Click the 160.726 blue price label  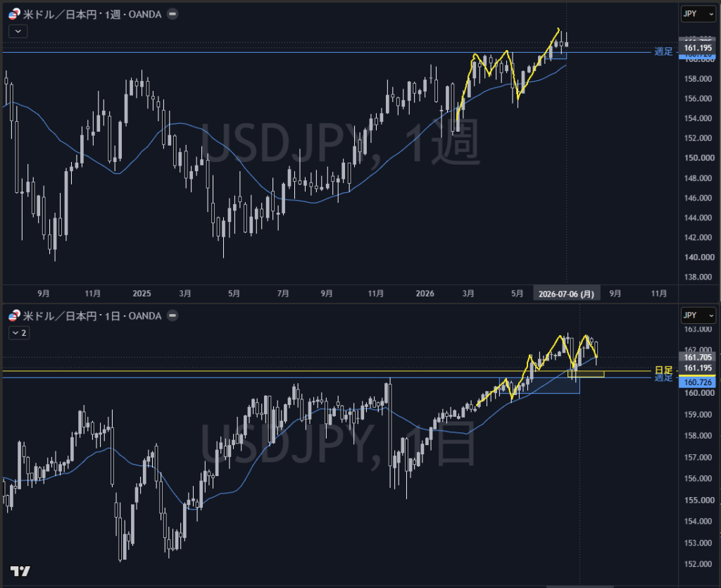(x=698, y=382)
